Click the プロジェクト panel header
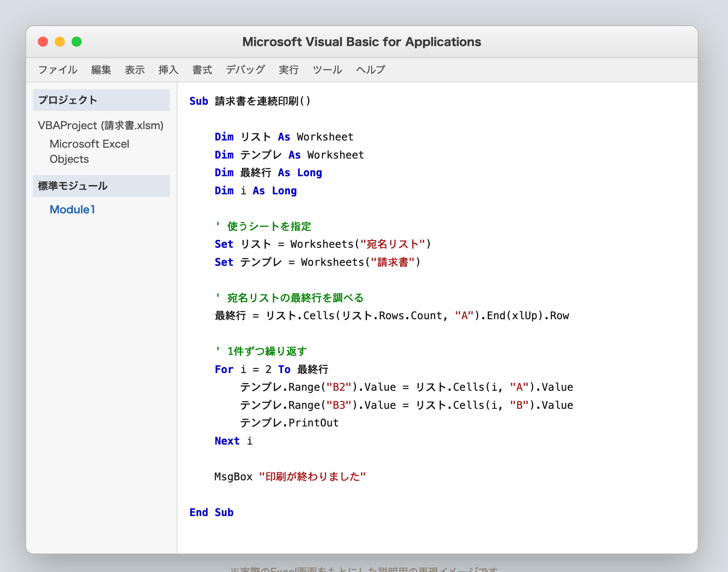 point(101,100)
